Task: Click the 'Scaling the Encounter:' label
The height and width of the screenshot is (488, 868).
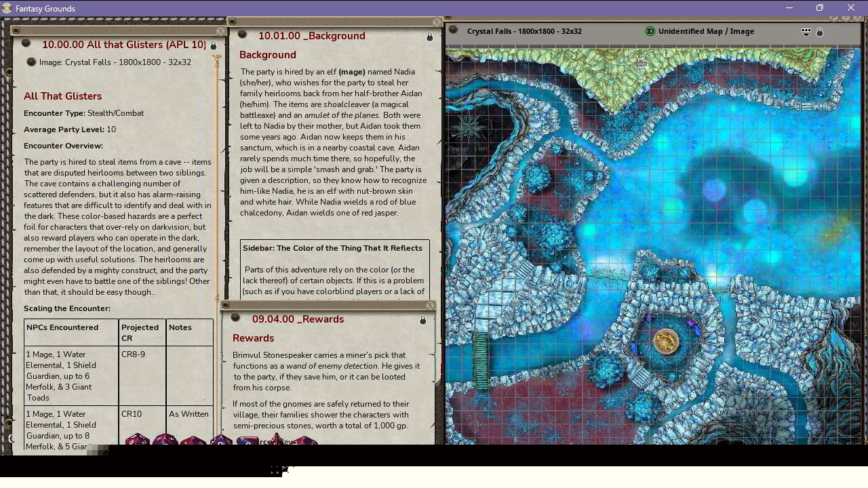Action: (x=67, y=308)
